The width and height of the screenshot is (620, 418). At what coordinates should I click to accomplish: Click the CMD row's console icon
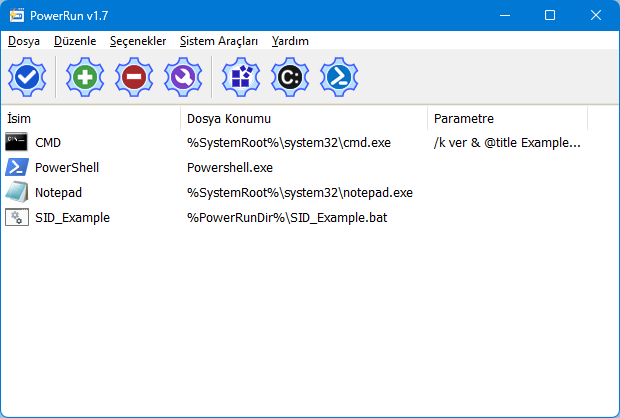[17, 142]
